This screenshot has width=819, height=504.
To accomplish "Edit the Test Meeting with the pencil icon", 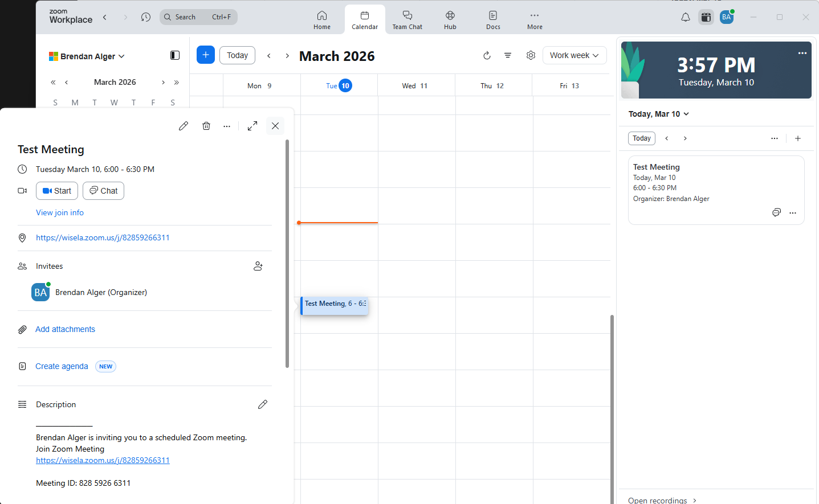I will [x=183, y=125].
